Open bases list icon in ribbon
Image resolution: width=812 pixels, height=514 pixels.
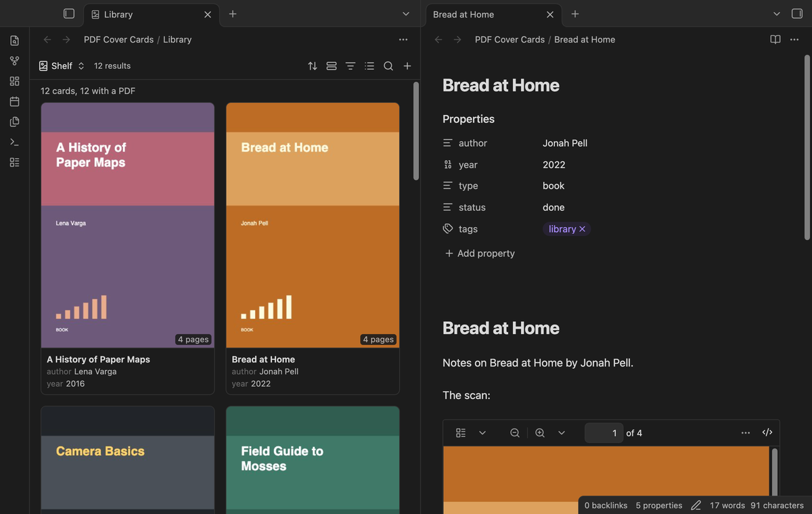(14, 162)
